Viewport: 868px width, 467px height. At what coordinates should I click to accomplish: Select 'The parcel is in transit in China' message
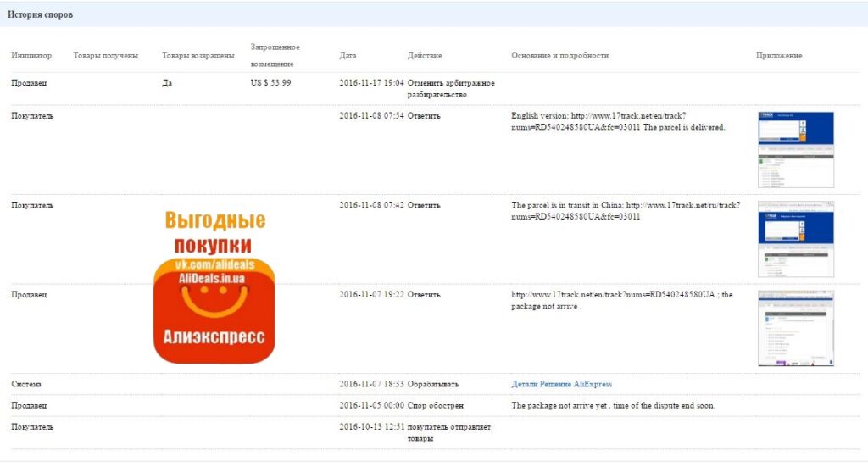(626, 211)
